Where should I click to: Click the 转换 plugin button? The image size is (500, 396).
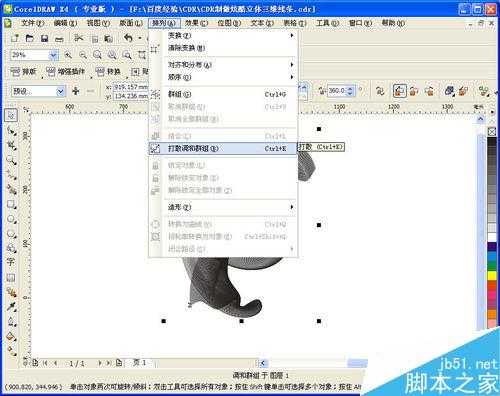(108, 71)
